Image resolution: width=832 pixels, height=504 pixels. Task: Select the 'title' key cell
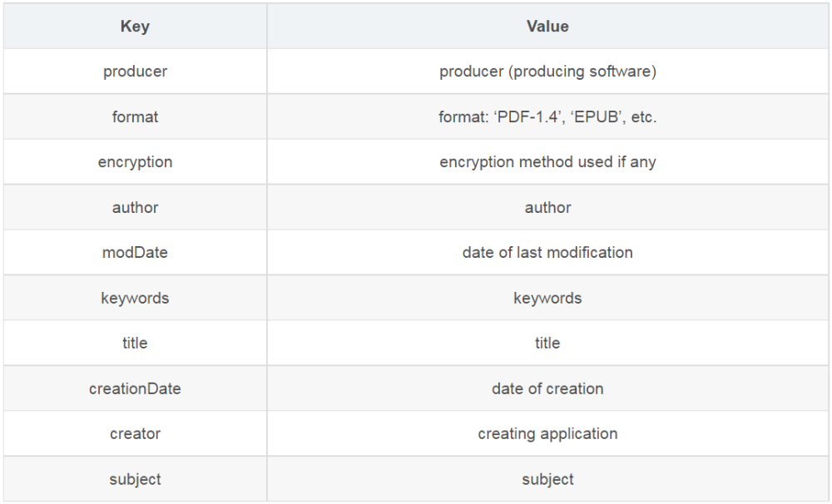click(x=135, y=343)
